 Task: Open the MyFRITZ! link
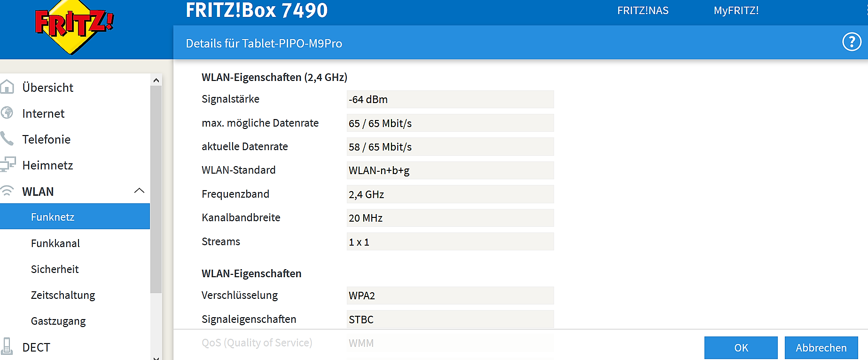pyautogui.click(x=736, y=10)
